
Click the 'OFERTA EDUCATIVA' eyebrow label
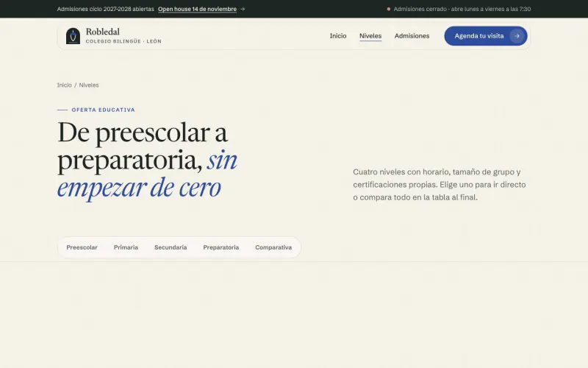(x=103, y=110)
